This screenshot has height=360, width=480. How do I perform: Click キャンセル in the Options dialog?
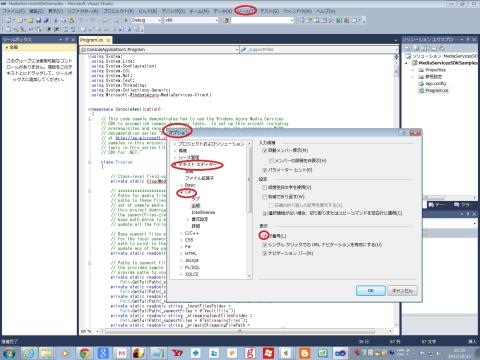(402, 291)
